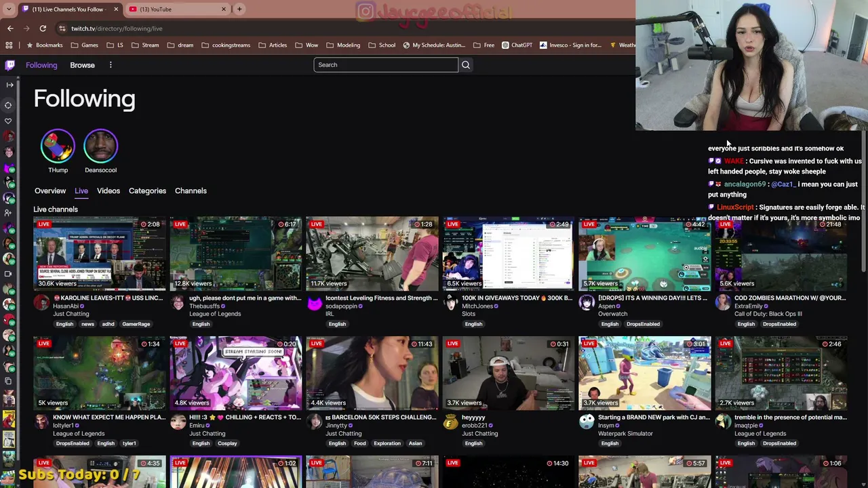Screen dimensions: 868x488
Task: Open the IRL category link under sodapoppin
Action: (x=330, y=314)
